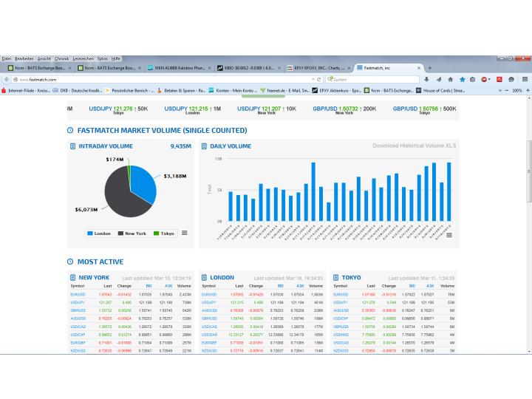The image size is (532, 399).
Task: Open the Firefox hamburger menu
Action: [x=525, y=79]
